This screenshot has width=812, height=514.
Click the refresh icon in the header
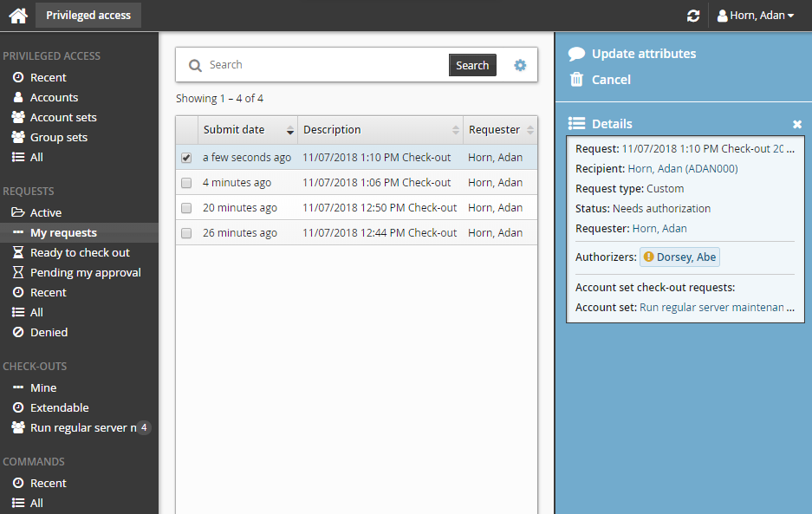click(x=692, y=16)
